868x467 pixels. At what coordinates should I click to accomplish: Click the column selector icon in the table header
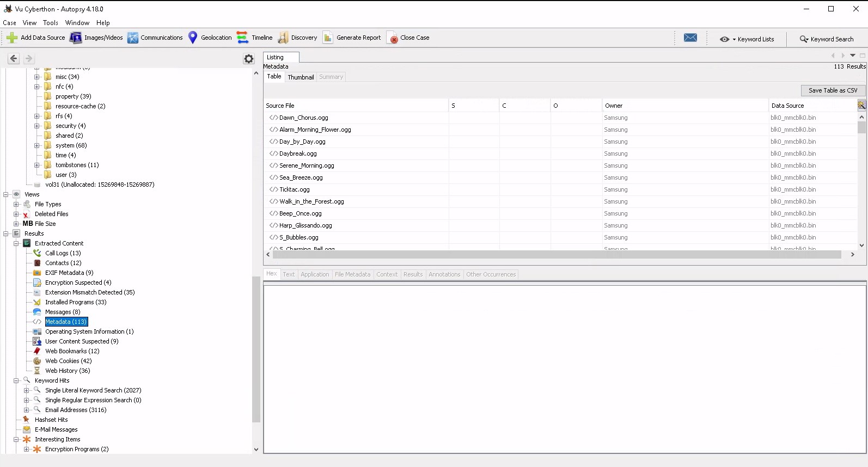[x=862, y=105]
